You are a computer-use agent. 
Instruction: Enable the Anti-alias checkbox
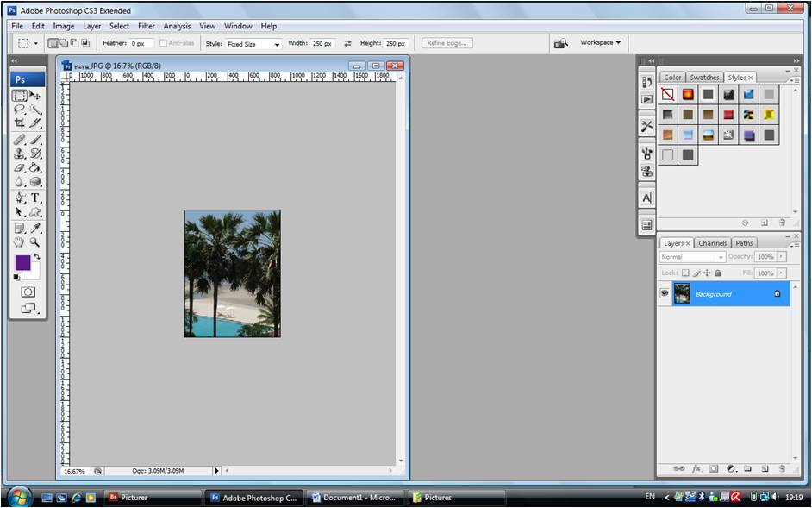164,43
